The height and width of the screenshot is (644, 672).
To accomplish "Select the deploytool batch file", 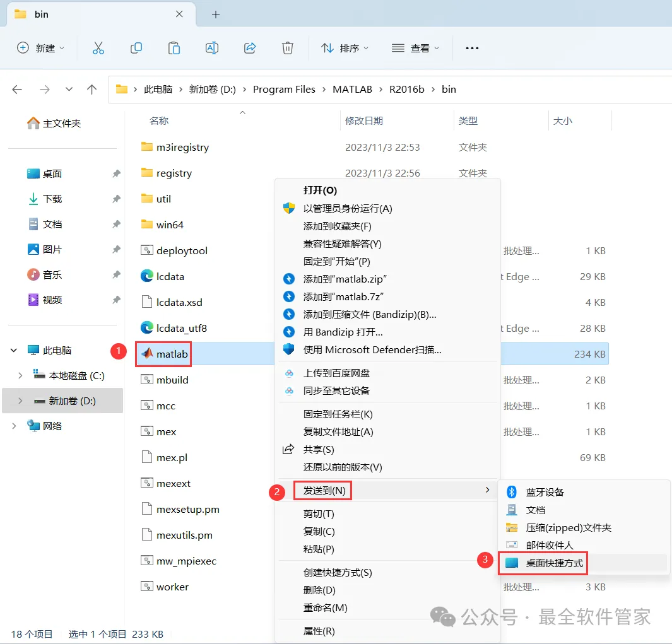I will [x=174, y=250].
